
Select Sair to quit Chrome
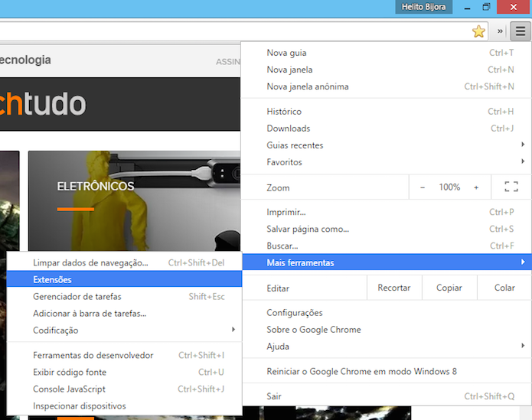click(386, 396)
